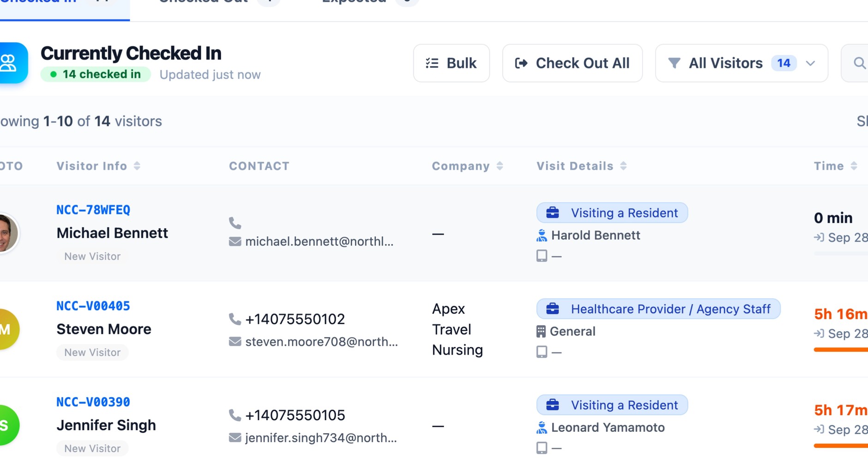Click 14 checked in status pill
The width and height of the screenshot is (868, 459).
point(96,74)
